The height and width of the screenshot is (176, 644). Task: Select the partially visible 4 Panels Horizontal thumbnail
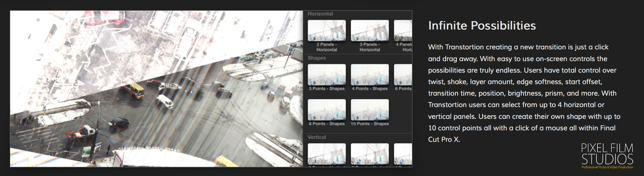point(403,31)
